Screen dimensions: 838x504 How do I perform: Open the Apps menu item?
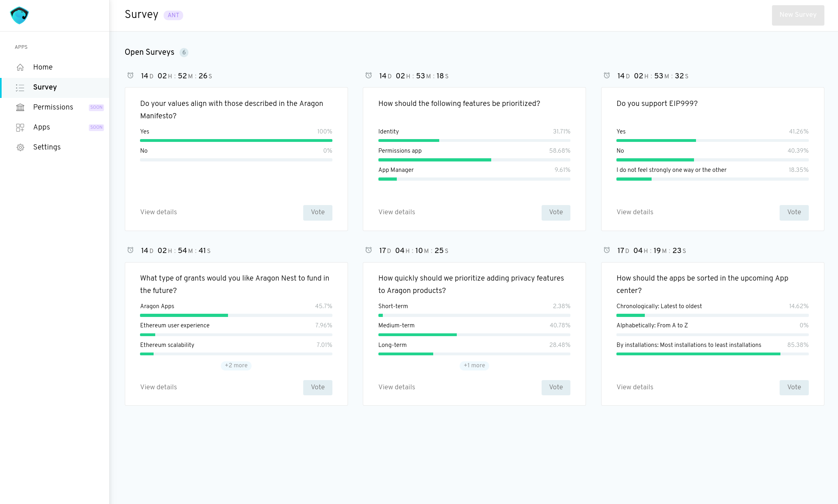tap(55, 127)
